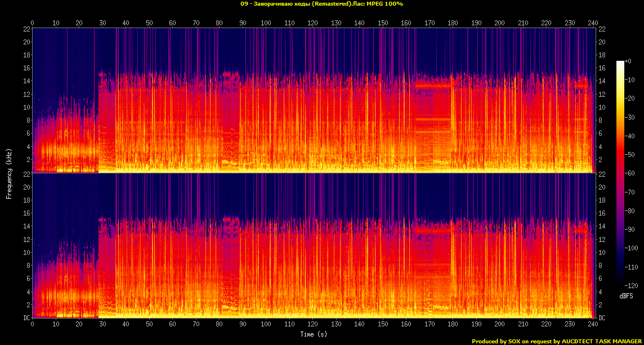The height and width of the screenshot is (345, 644).
Task: Select the 100 second mark on top time axis
Action: pyautogui.click(x=266, y=23)
